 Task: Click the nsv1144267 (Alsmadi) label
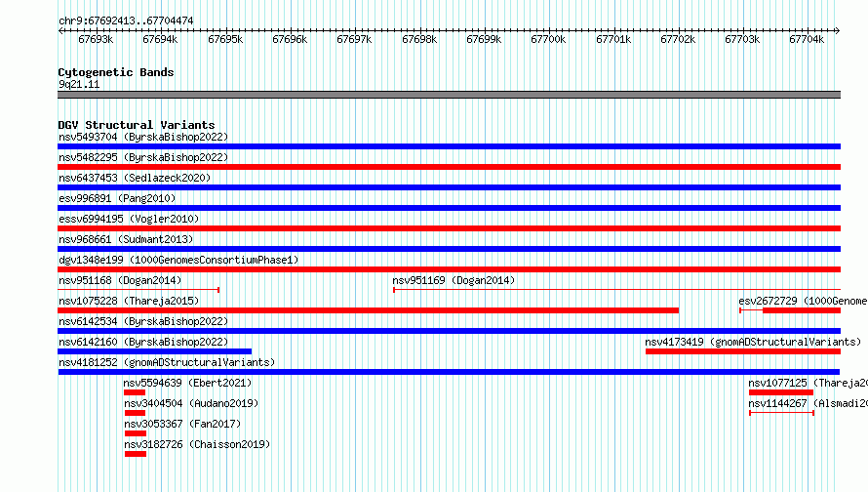pos(808,403)
